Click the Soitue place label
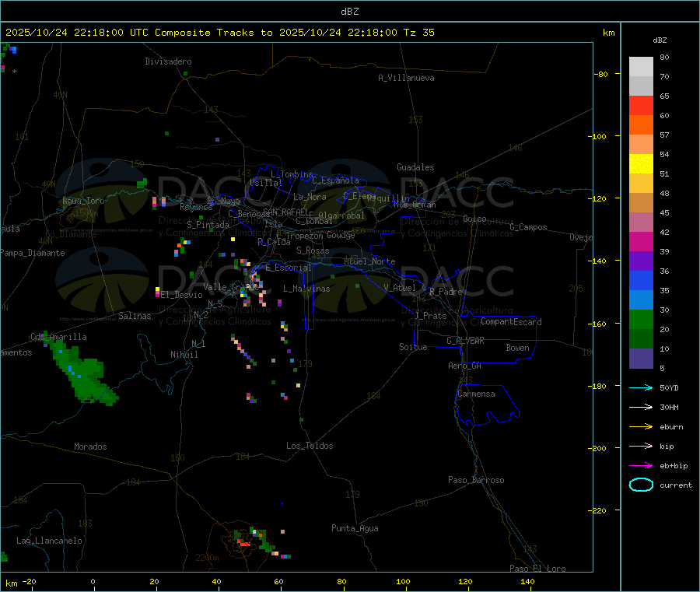The height and width of the screenshot is (592, 700). coord(414,347)
